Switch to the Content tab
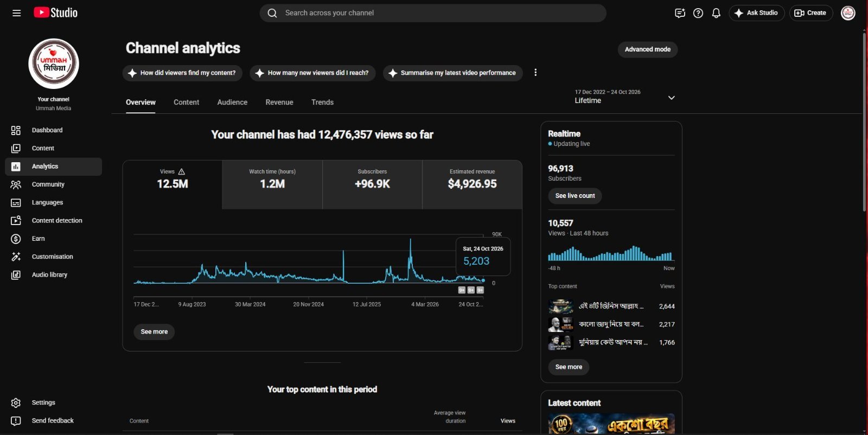868x435 pixels. [186, 102]
